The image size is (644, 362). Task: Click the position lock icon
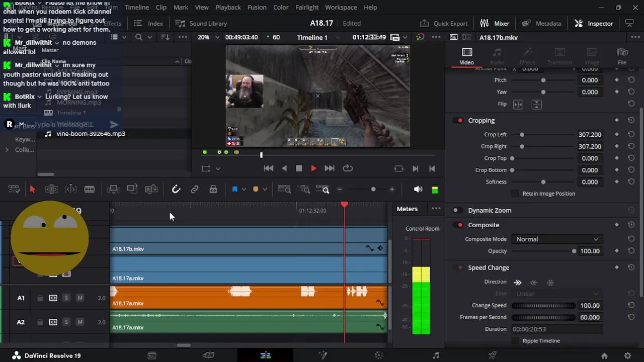tap(213, 190)
